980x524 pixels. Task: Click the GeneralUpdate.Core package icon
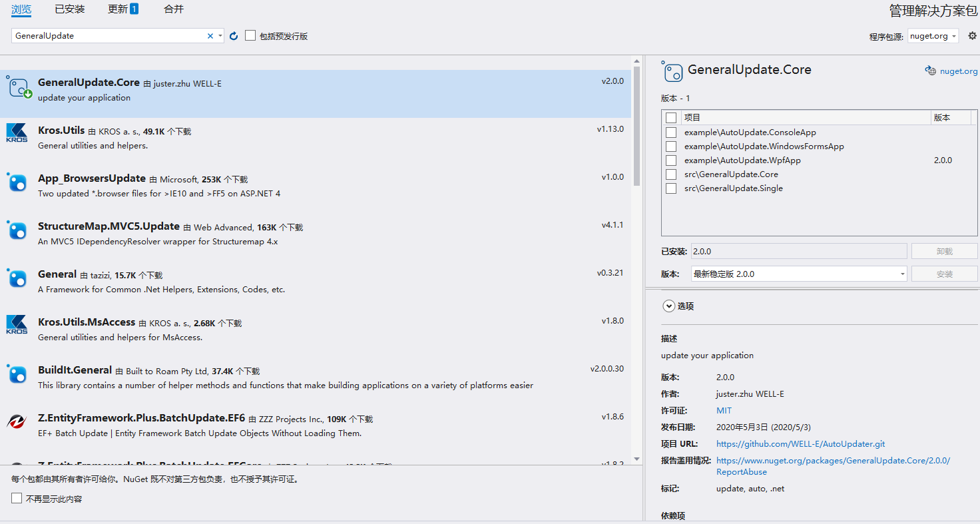pos(18,87)
